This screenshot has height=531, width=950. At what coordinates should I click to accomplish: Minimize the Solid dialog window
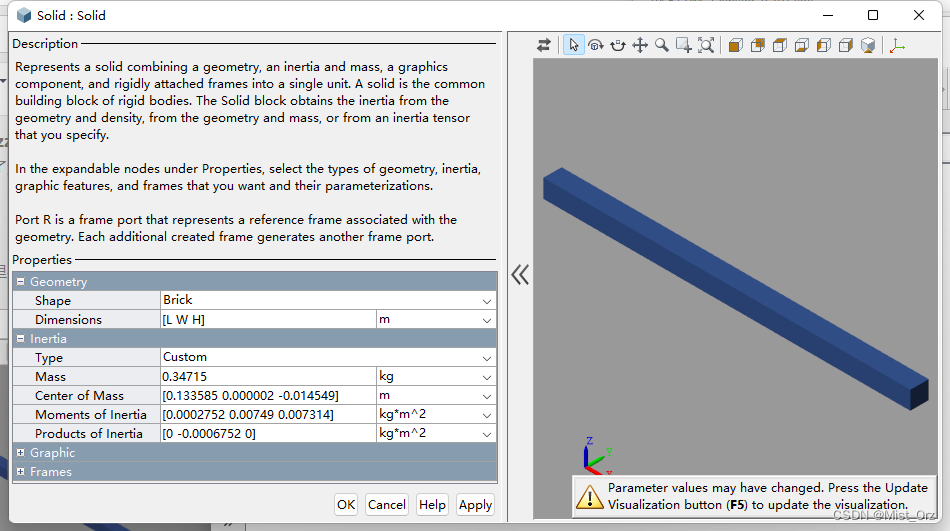[x=828, y=15]
